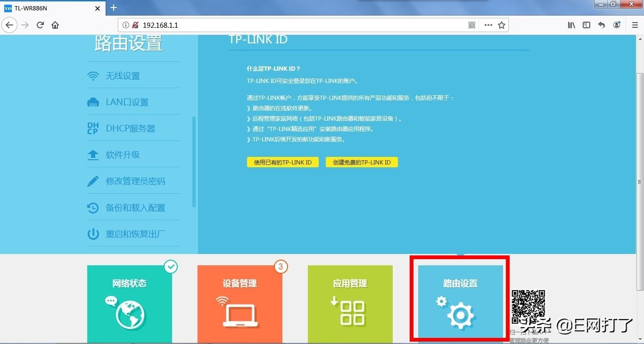Open the Firefox application menu

pos(635,25)
